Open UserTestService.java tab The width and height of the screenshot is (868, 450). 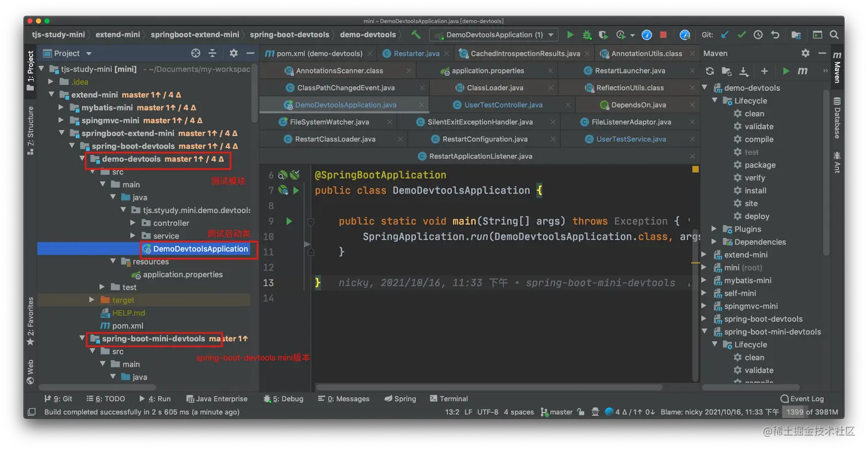point(631,139)
